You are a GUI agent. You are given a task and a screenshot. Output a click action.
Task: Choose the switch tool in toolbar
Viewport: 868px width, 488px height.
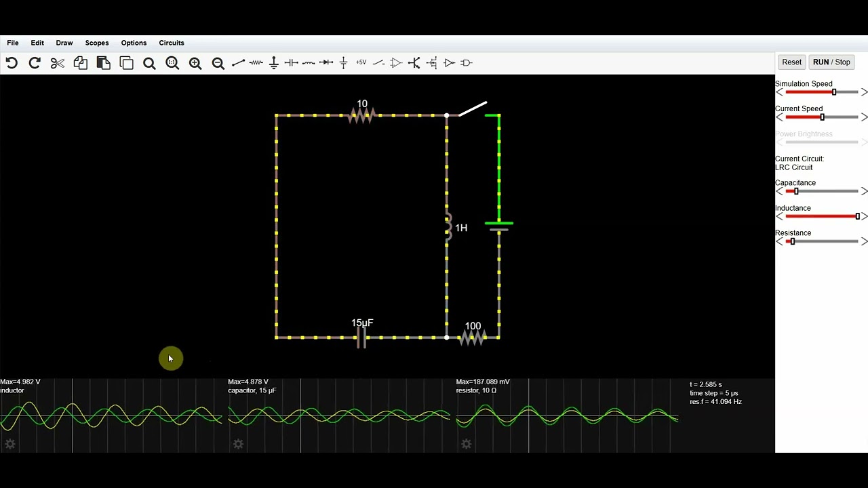click(x=379, y=63)
